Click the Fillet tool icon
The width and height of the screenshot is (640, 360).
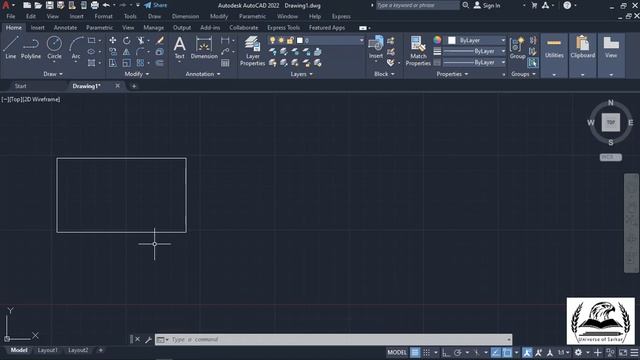point(141,52)
